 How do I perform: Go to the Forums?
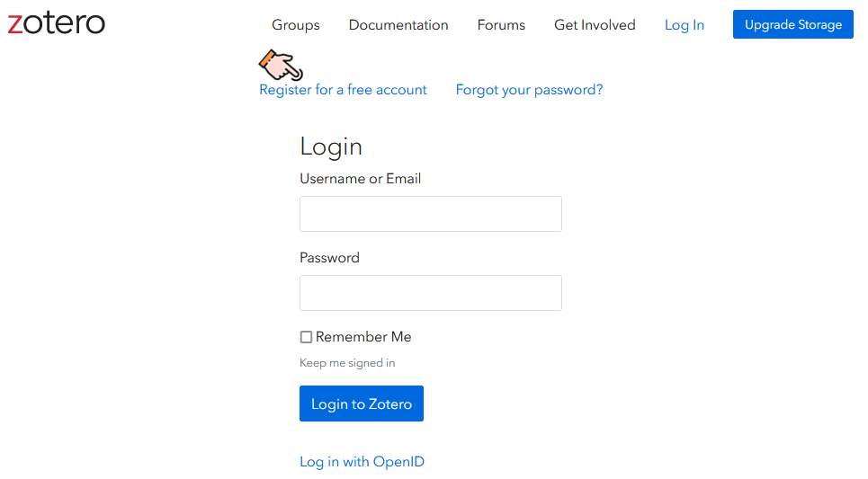501,25
